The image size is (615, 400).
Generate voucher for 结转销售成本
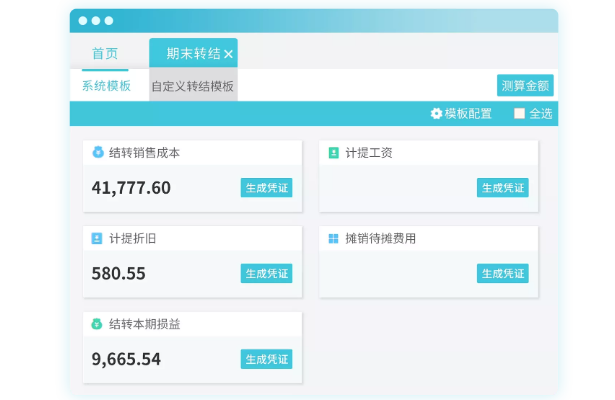point(266,188)
